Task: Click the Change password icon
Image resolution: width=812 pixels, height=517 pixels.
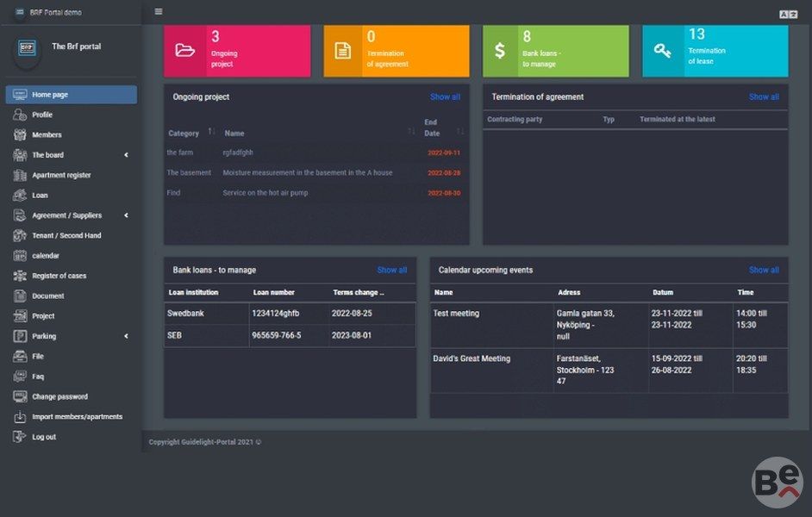Action: [x=20, y=396]
